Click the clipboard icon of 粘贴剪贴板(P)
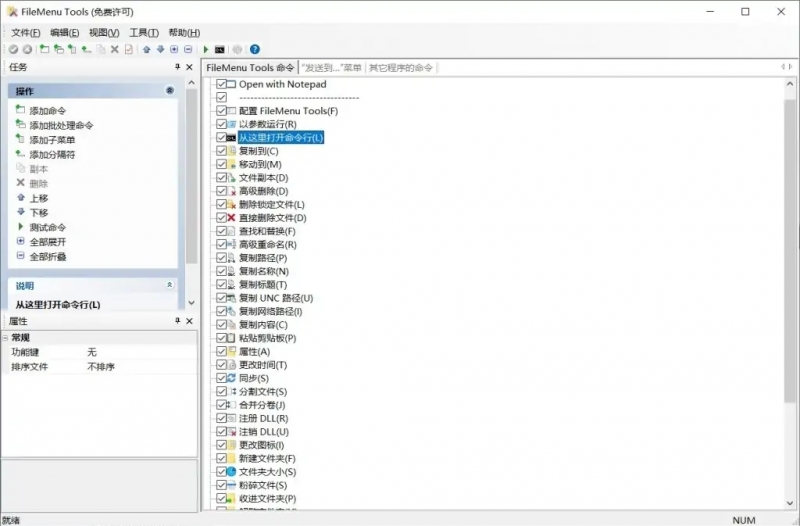The image size is (800, 526). tap(231, 338)
